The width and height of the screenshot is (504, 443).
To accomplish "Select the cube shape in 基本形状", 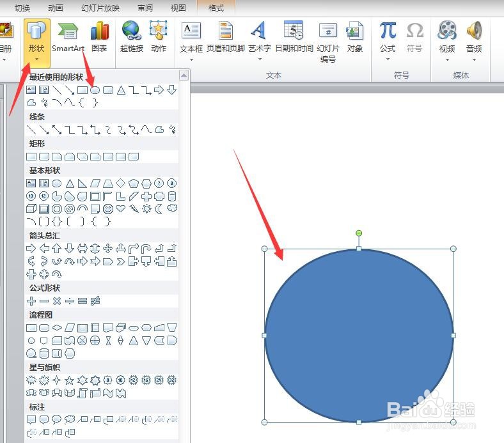I will point(31,209).
